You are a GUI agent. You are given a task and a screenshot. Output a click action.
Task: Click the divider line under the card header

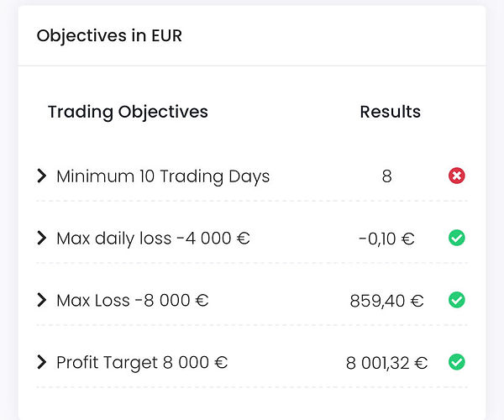[252, 66]
